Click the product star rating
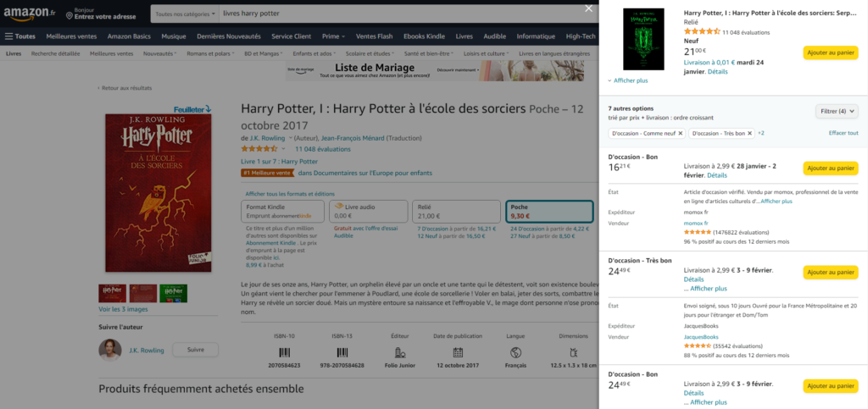868x409 pixels. coord(259,149)
